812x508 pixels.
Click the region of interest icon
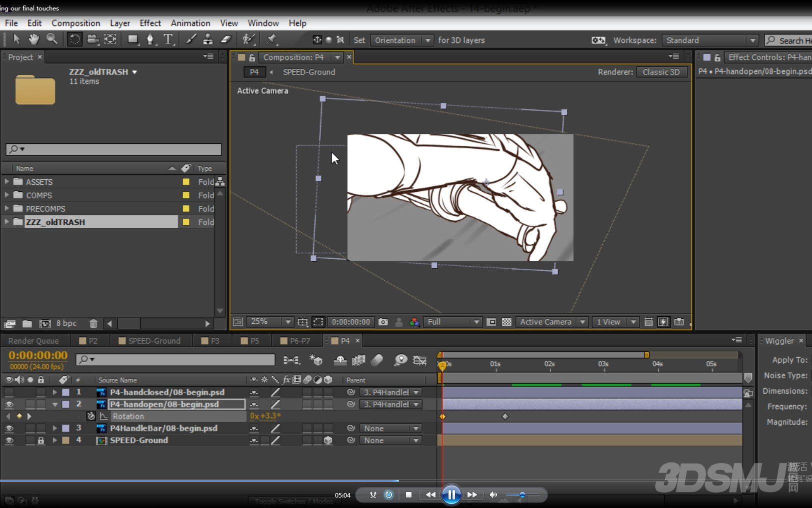pyautogui.click(x=318, y=322)
